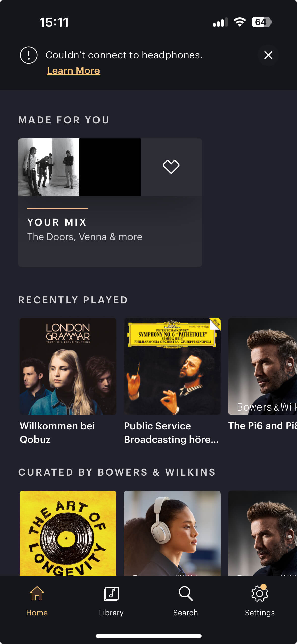Open the Symphony No. 6 Pathétique cover
This screenshot has width=297, height=644.
click(172, 367)
